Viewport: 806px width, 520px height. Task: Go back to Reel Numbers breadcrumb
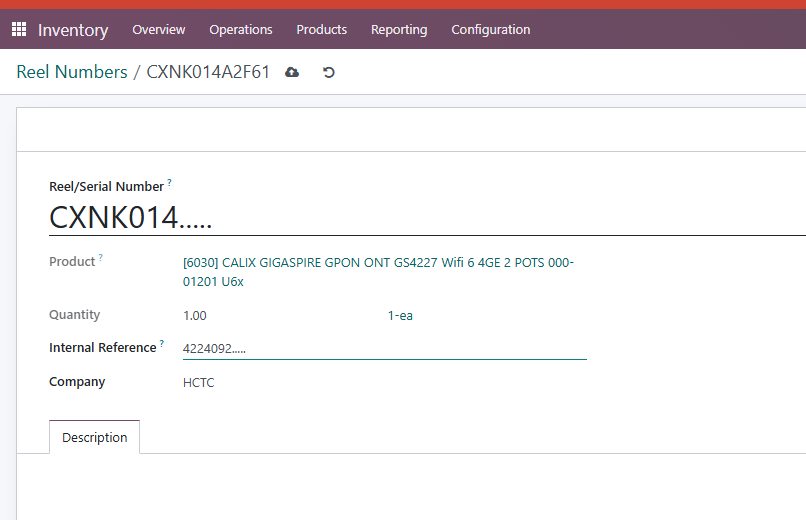[x=72, y=72]
